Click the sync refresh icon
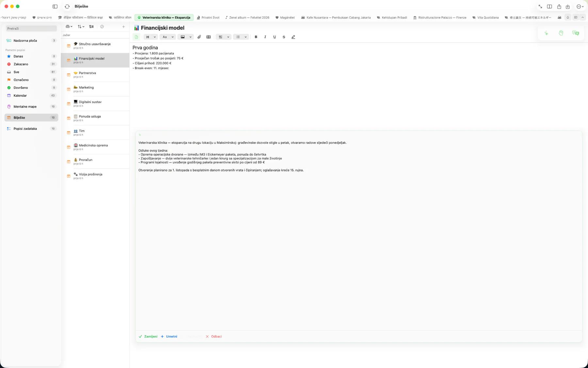 (67, 7)
